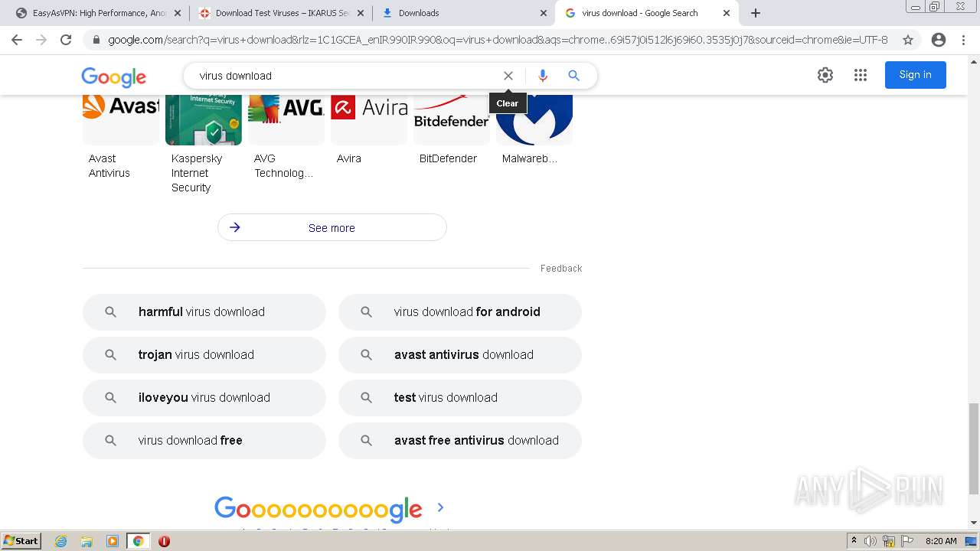This screenshot has height=551, width=980.
Task: Bookmark this page with the star icon
Action: pos(908,40)
